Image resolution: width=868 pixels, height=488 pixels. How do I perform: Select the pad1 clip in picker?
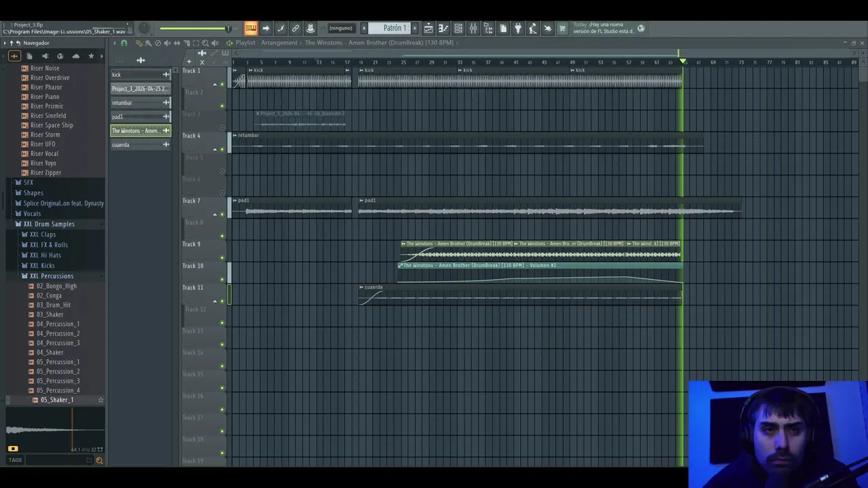tap(140, 117)
